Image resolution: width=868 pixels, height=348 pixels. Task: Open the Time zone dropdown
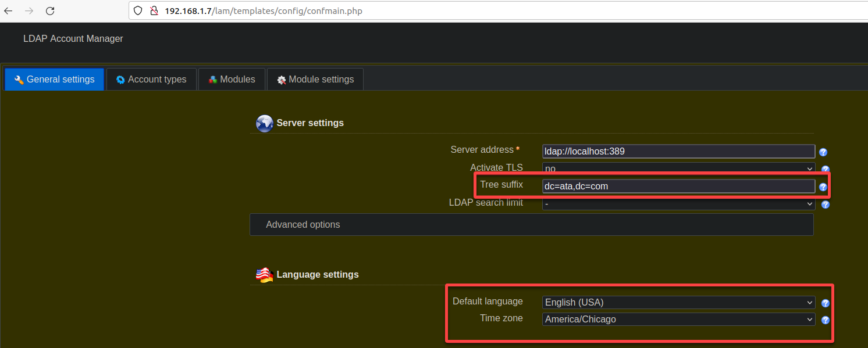point(678,319)
